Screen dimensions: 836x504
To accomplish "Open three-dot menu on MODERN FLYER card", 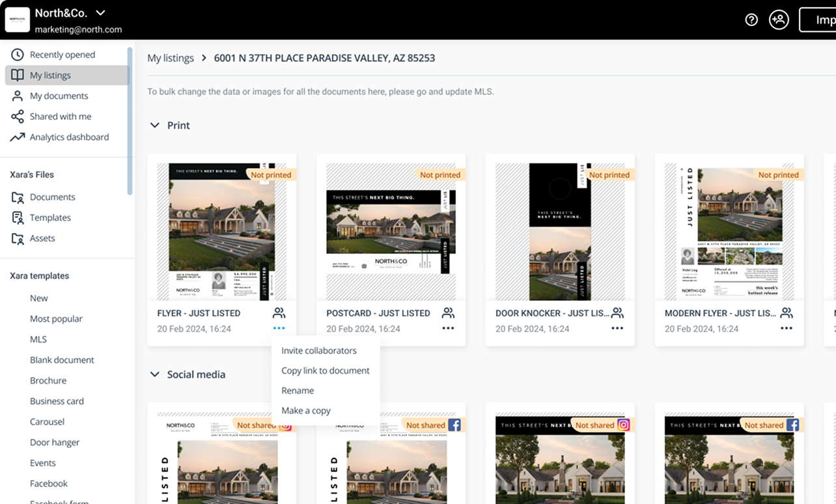I will tap(787, 329).
